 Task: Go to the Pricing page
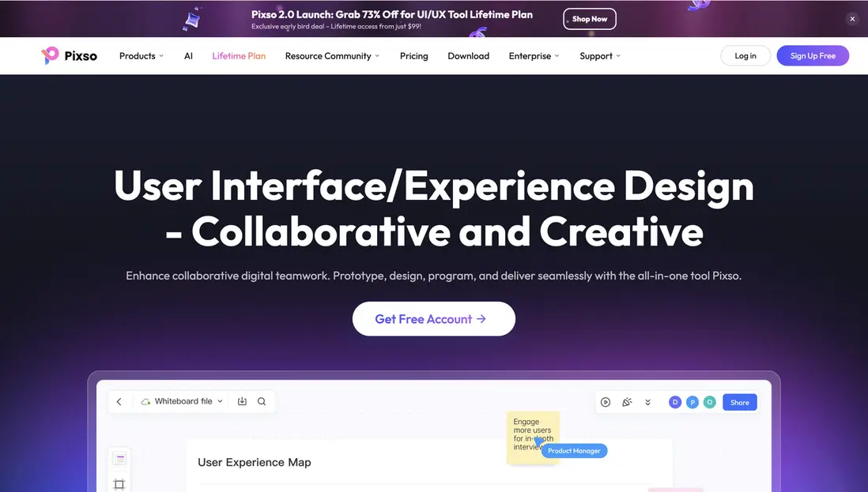coord(414,56)
